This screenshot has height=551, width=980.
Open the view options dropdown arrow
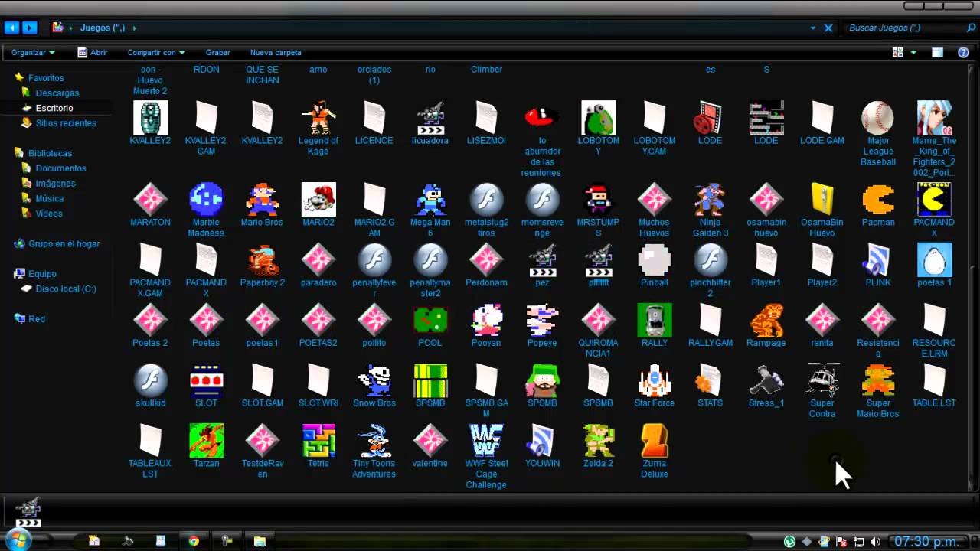pyautogui.click(x=913, y=53)
